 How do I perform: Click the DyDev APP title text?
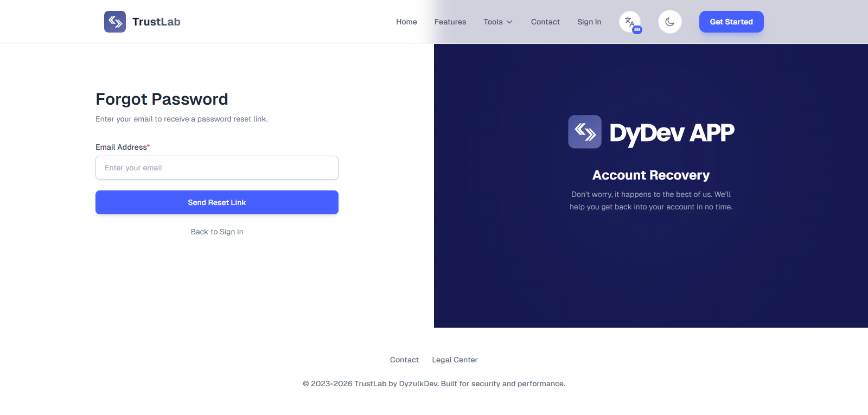pyautogui.click(x=672, y=133)
